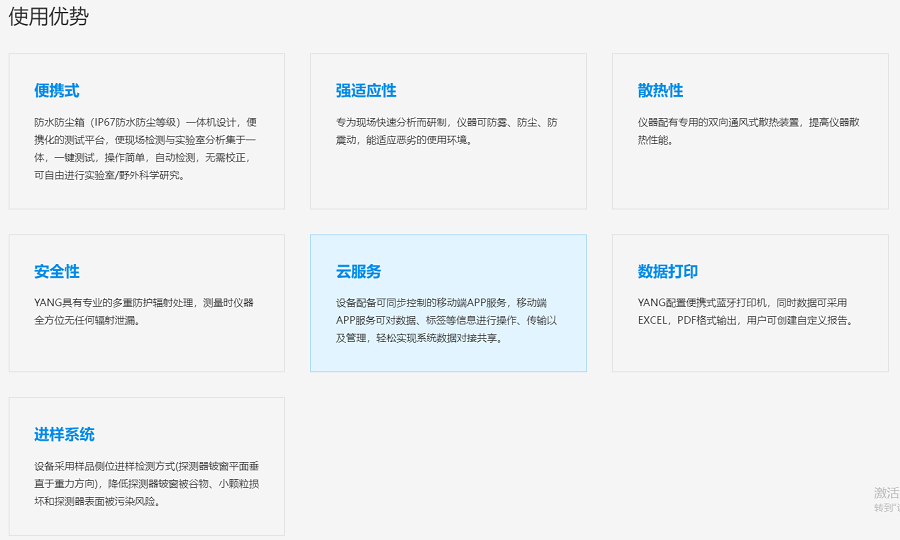Click the IP67防水防尘等级 text line
The height and width of the screenshot is (540, 900).
(145, 122)
